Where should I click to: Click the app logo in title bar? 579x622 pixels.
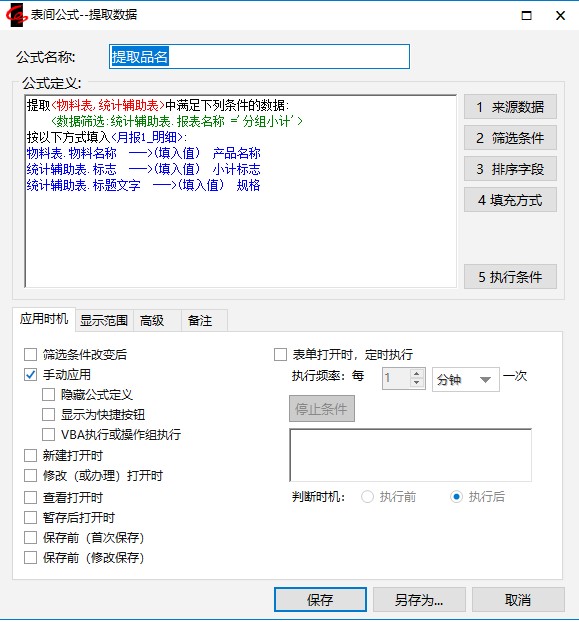(x=16, y=15)
